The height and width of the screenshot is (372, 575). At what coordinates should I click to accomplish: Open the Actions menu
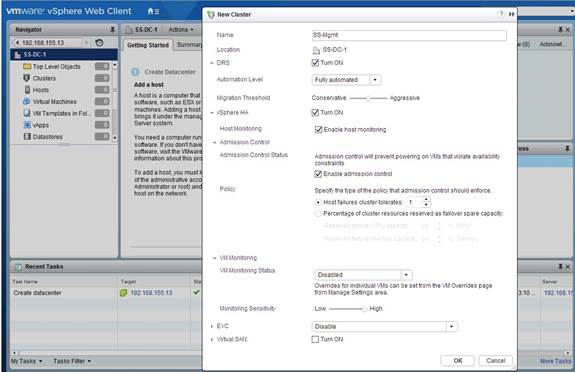pyautogui.click(x=180, y=29)
